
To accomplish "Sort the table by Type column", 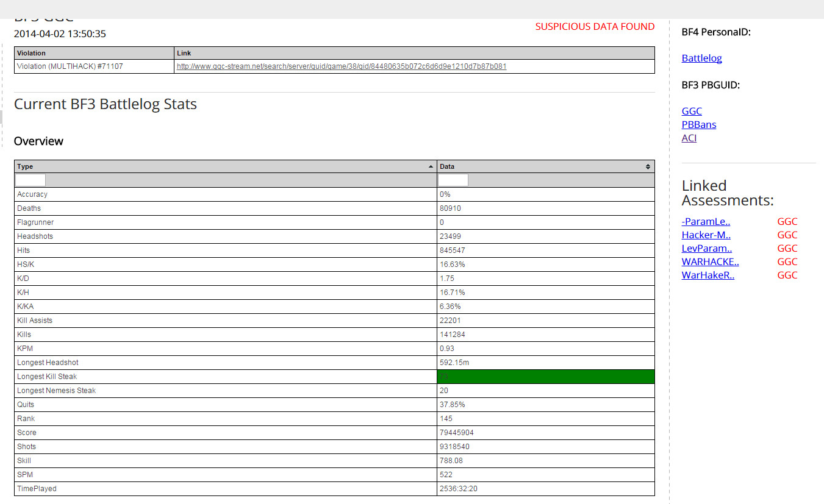I will (226, 166).
